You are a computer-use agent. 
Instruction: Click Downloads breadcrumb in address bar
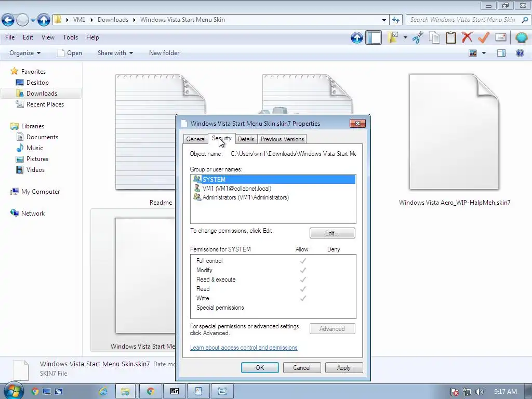113,20
